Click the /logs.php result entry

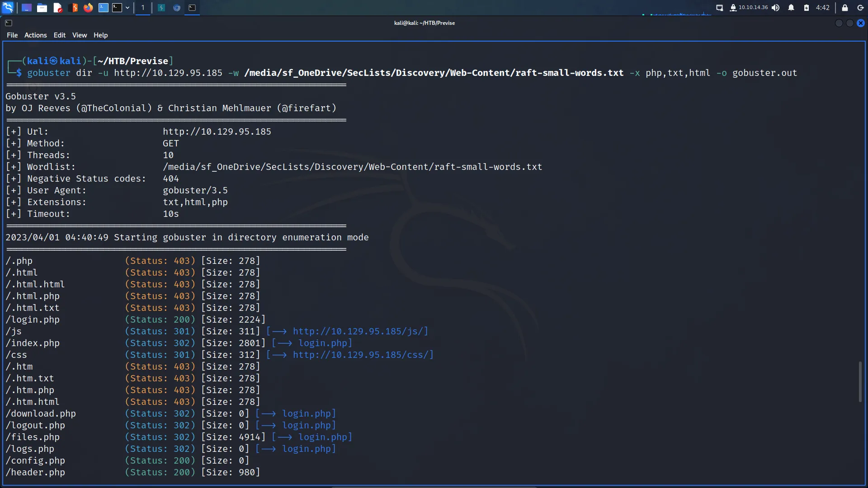(30, 449)
